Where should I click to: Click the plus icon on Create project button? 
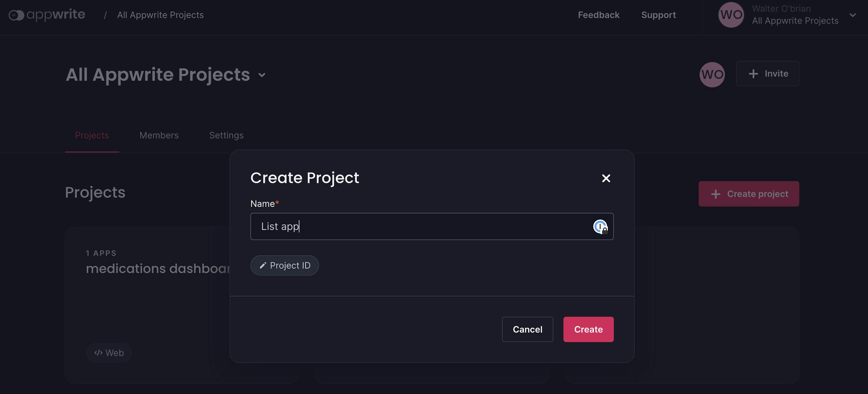pyautogui.click(x=716, y=194)
